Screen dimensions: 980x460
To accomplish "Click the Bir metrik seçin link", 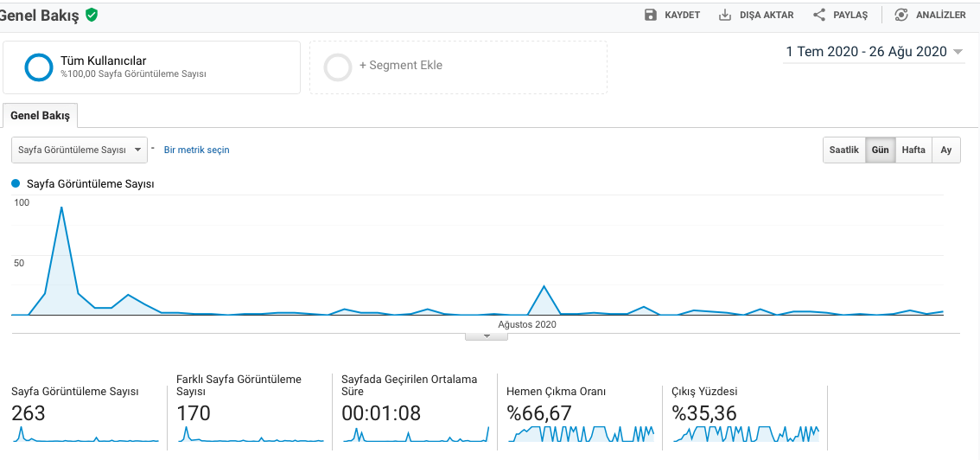I will (196, 150).
